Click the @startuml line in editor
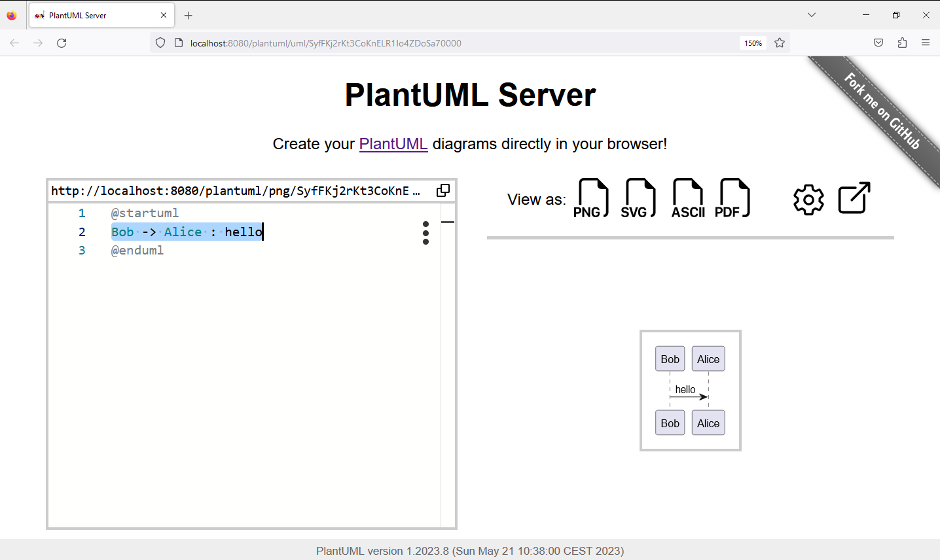 (x=145, y=213)
